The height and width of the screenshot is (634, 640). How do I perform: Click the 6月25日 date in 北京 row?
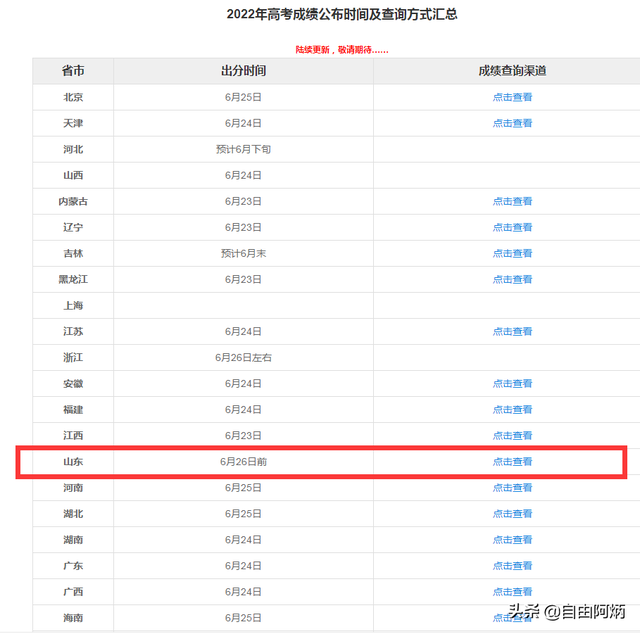243,97
